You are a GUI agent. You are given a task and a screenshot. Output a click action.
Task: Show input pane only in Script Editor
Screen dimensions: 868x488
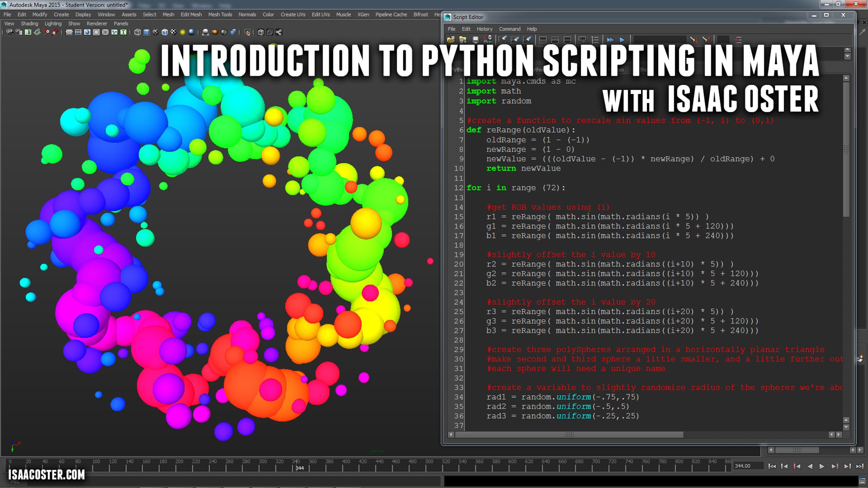coord(555,40)
